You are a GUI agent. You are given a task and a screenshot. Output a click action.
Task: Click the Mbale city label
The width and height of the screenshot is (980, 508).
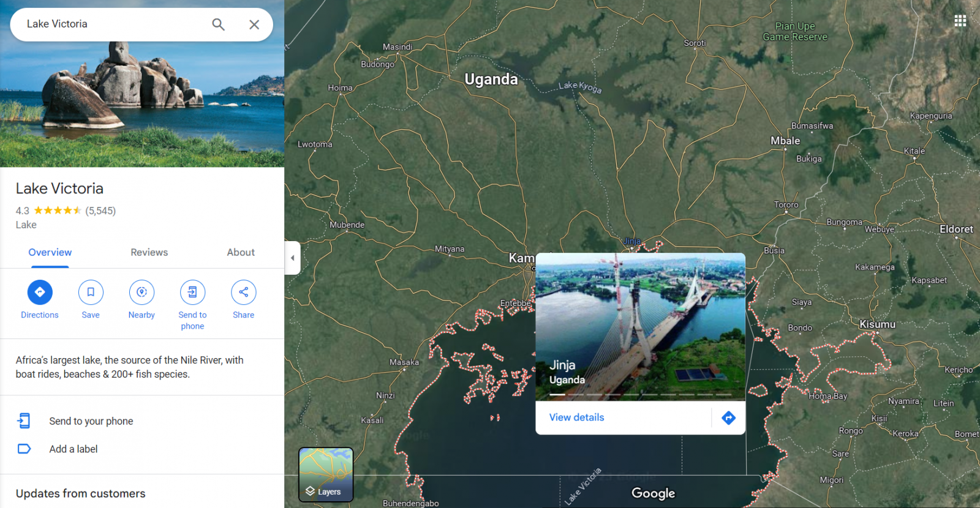point(785,141)
